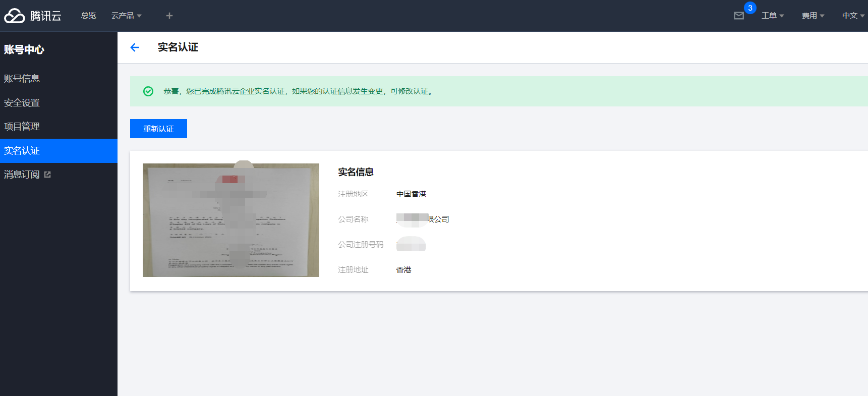Open 总览 in the top navigation
This screenshot has width=868, height=396.
[88, 16]
